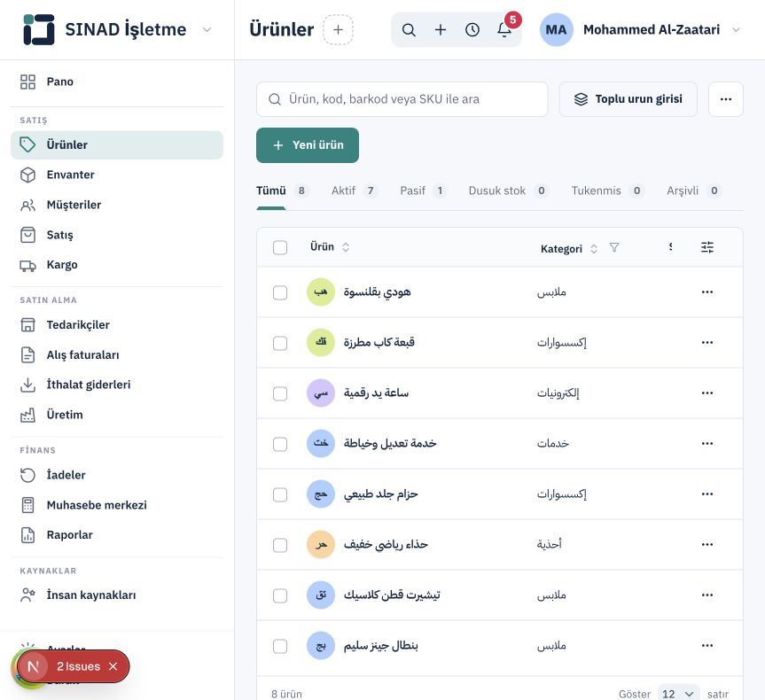Select the checkbox for تيشيرت قطن كلاسيك
The height and width of the screenshot is (700, 765).
tap(280, 595)
